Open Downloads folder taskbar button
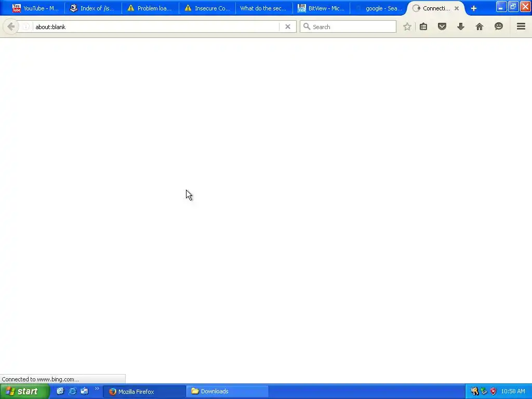Image resolution: width=532 pixels, height=399 pixels. (x=228, y=392)
